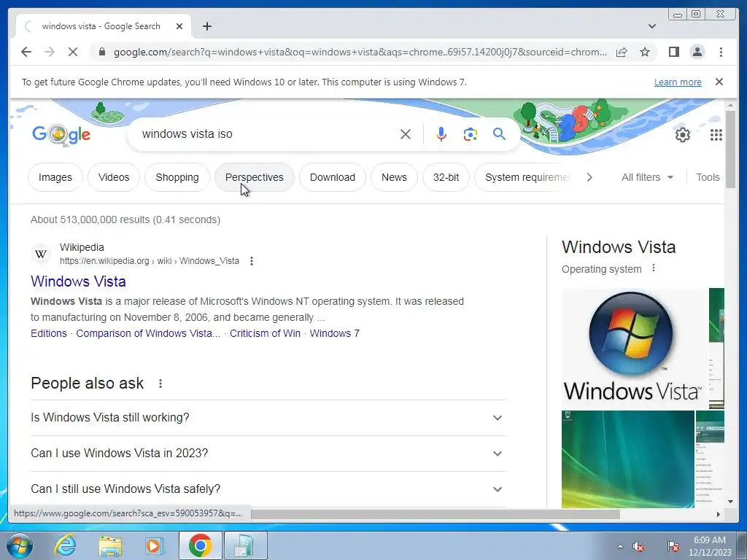This screenshot has height=560, width=747.
Task: View site information padlock icon
Action: 101,52
